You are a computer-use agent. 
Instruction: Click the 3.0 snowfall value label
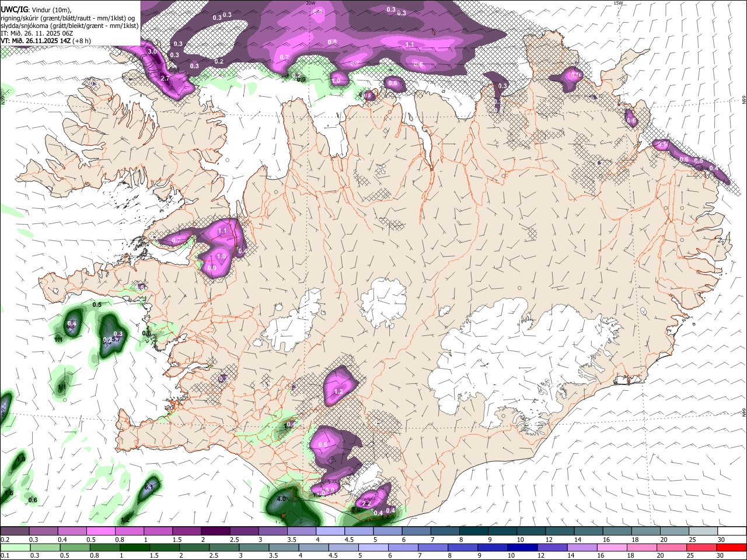153,52
